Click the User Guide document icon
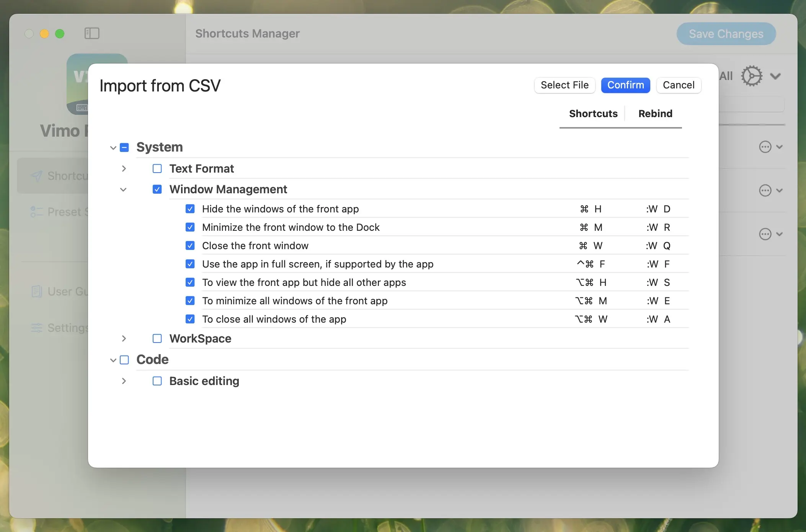Image resolution: width=806 pixels, height=532 pixels. point(36,291)
